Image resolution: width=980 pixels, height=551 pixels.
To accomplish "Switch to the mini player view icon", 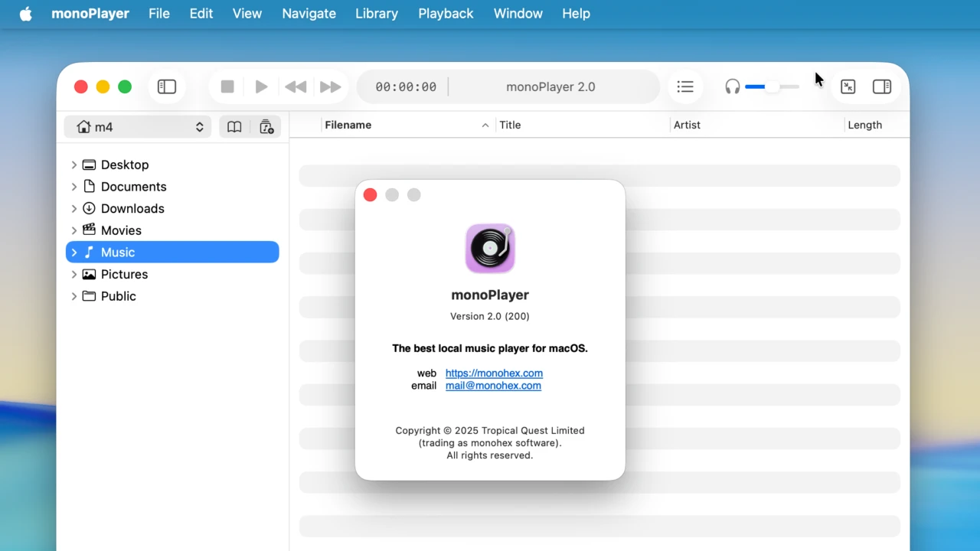I will click(x=848, y=86).
